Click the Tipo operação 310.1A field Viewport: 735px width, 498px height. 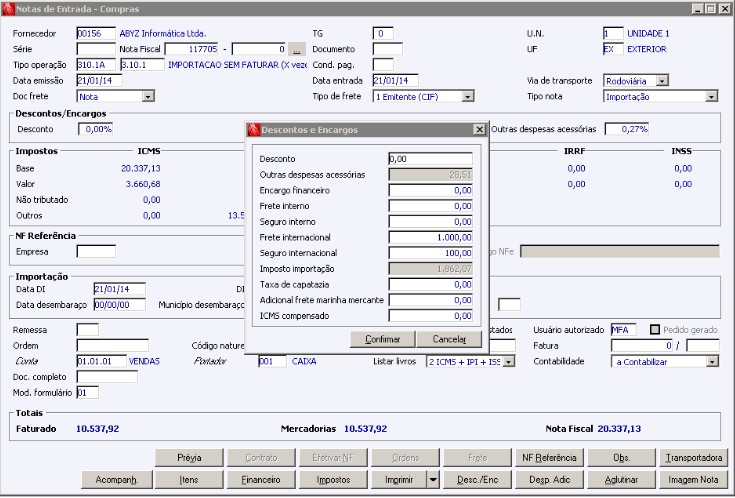[x=97, y=65]
